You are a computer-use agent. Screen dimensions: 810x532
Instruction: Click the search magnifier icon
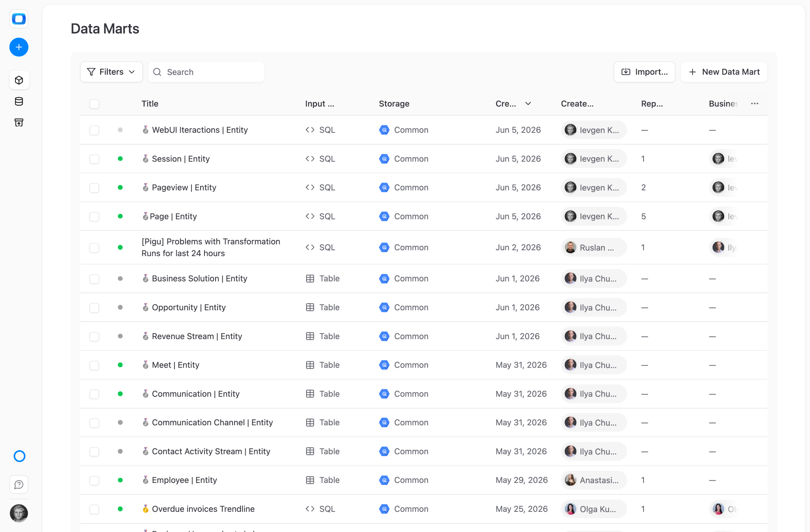point(157,72)
